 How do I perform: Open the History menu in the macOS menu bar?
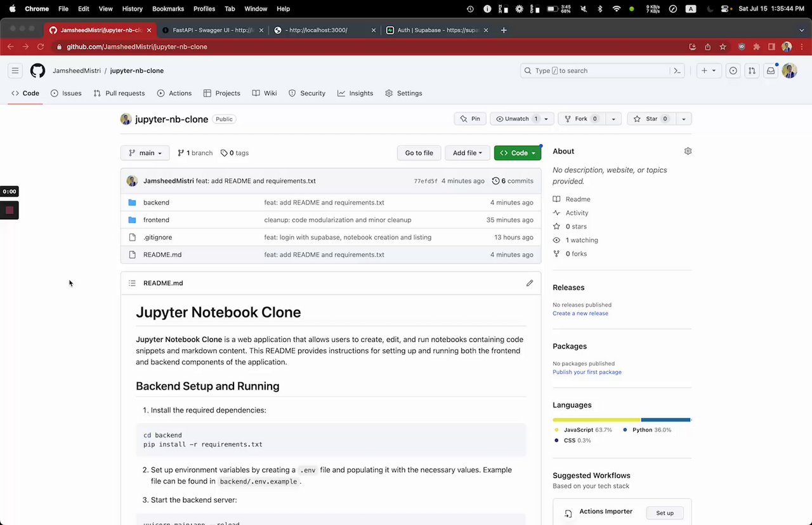[132, 9]
